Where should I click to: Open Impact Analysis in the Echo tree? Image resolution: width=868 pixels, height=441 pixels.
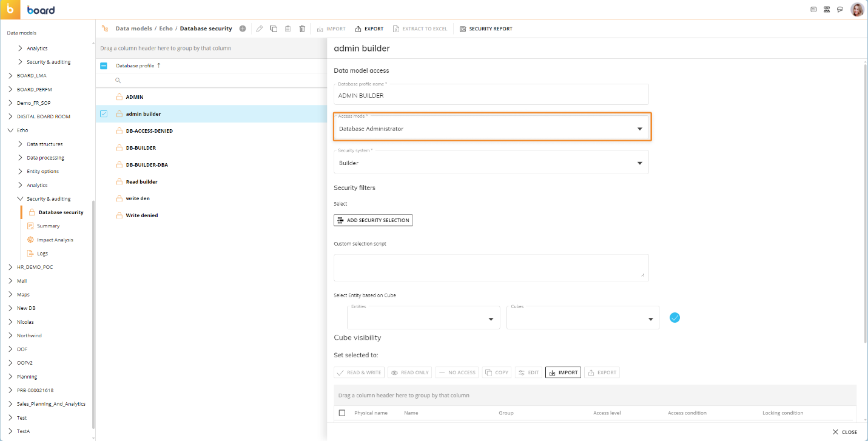[x=55, y=240]
